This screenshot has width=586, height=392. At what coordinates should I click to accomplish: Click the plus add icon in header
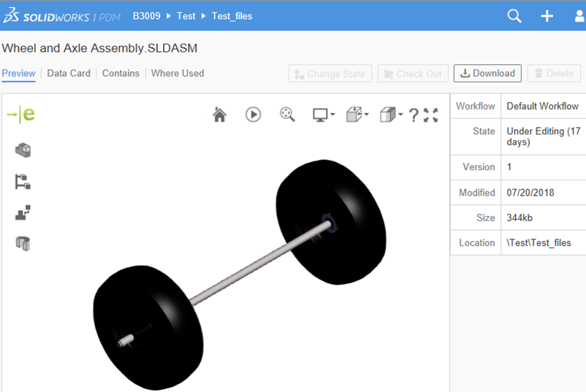pos(547,16)
